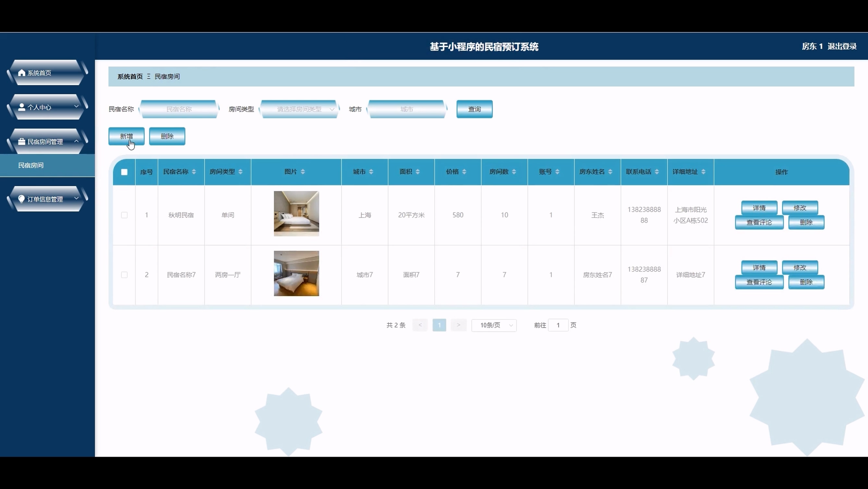The image size is (868, 489).
Task: Click the lightbulb icon beside 订单信息管理
Action: [x=21, y=199]
